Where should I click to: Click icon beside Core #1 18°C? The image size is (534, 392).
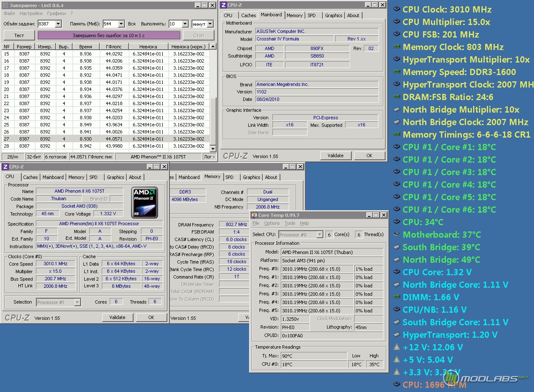click(x=397, y=147)
